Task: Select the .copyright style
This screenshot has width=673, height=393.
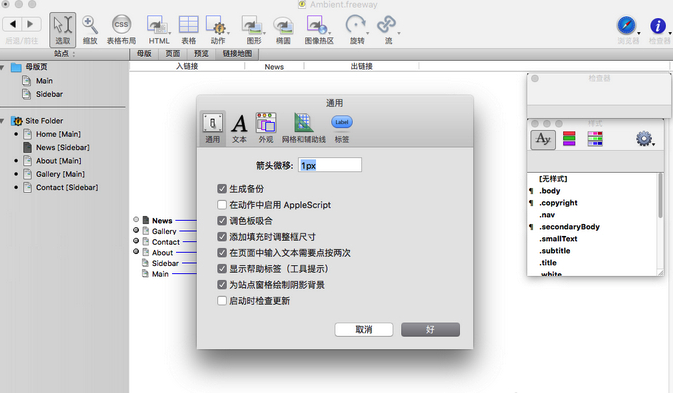Action: coord(558,203)
